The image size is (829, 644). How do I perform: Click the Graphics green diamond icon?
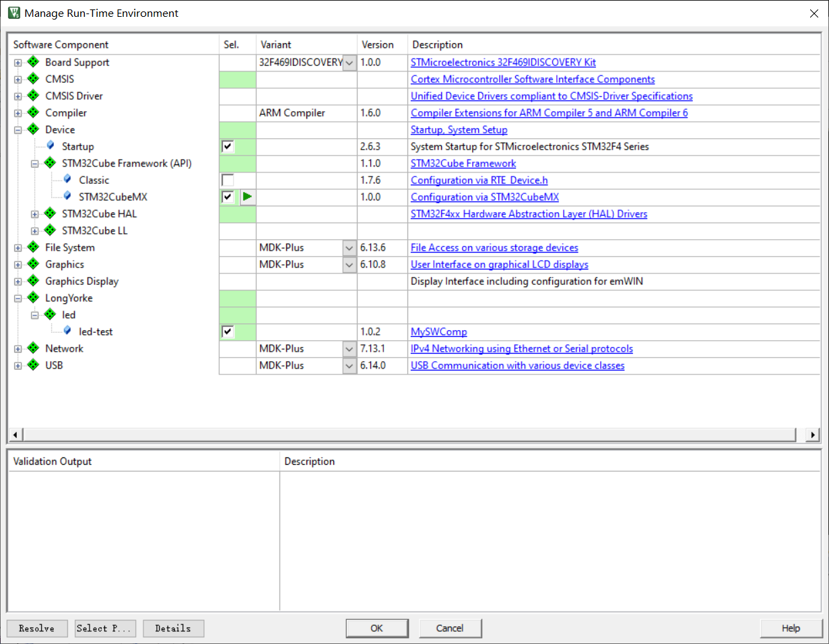[34, 265]
